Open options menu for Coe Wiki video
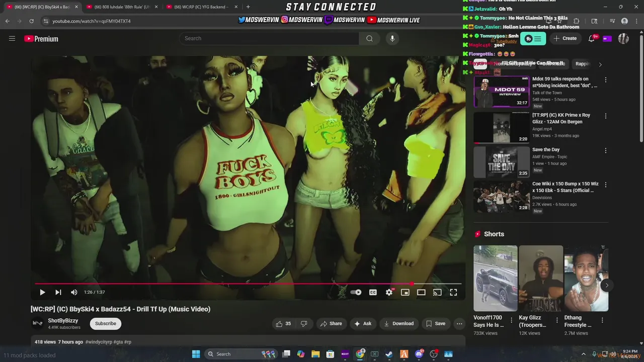This screenshot has height=362, width=644. tap(606, 185)
